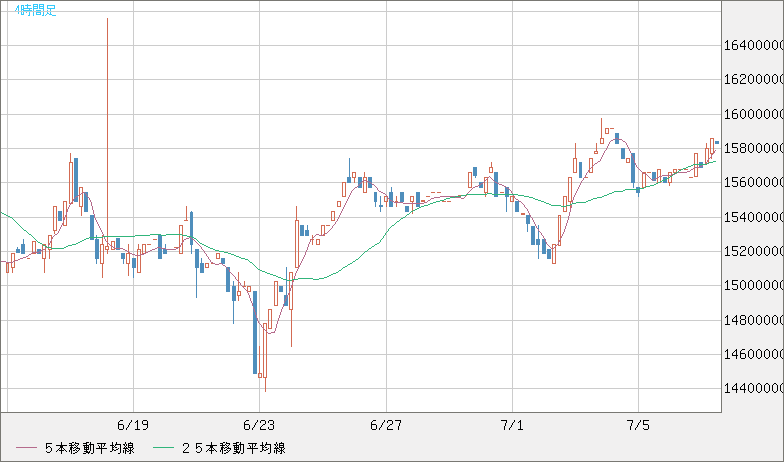This screenshot has width=784, height=462.
Task: Click the 7/1 date label
Action: 512,426
